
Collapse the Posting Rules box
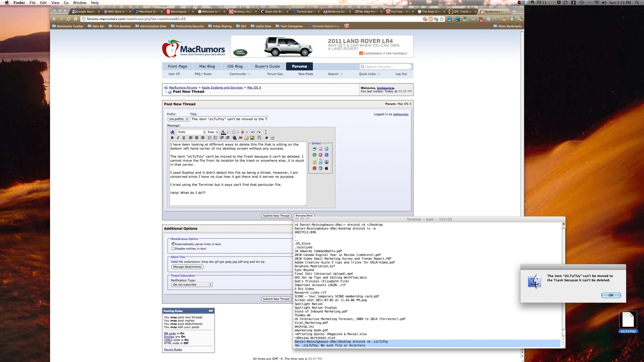click(x=211, y=311)
